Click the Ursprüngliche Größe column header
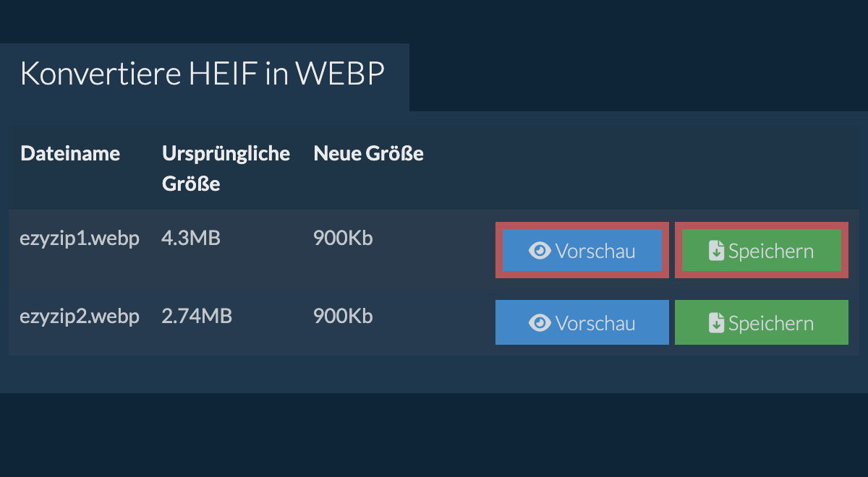This screenshot has width=868, height=477. 226,168
